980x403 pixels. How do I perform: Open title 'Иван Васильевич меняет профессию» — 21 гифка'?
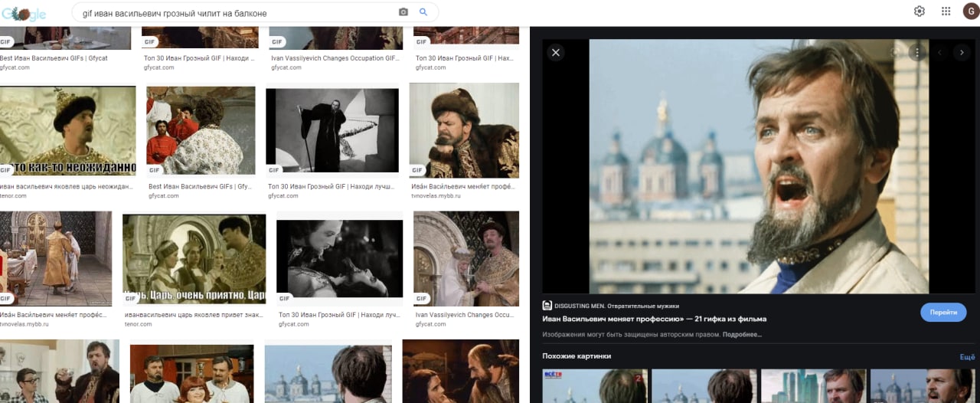pos(655,319)
